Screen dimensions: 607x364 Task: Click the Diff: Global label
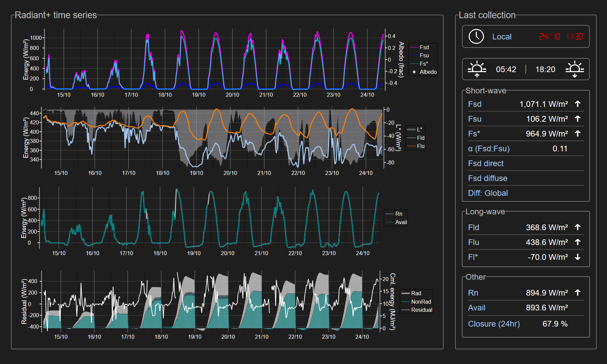click(488, 193)
